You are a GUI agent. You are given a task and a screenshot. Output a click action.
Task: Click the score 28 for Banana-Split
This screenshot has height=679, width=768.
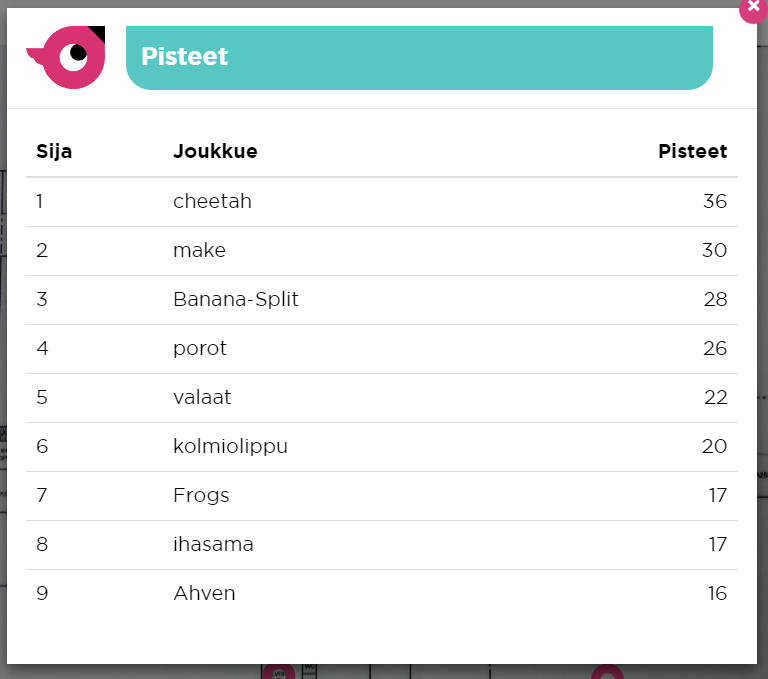[x=714, y=300]
